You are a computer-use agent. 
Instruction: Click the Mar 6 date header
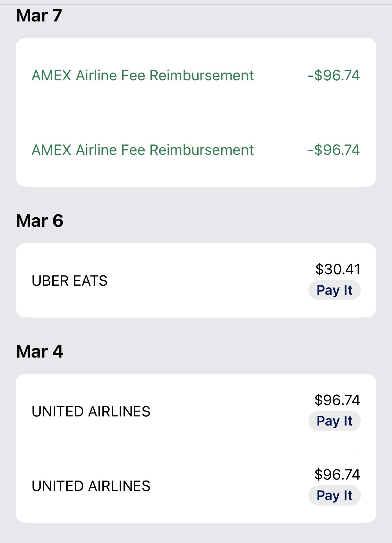[40, 221]
